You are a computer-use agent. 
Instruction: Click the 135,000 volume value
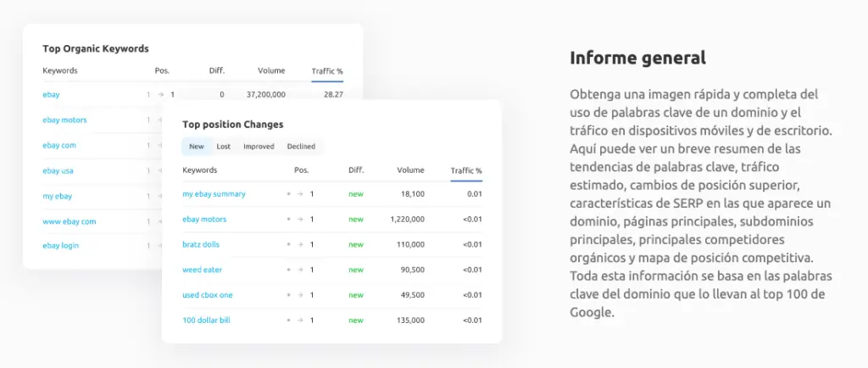(x=412, y=321)
